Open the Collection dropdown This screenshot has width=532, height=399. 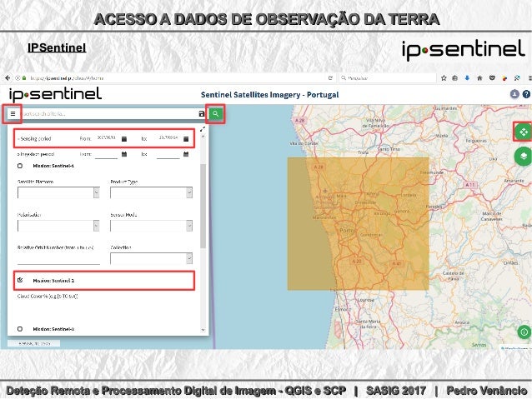point(151,259)
